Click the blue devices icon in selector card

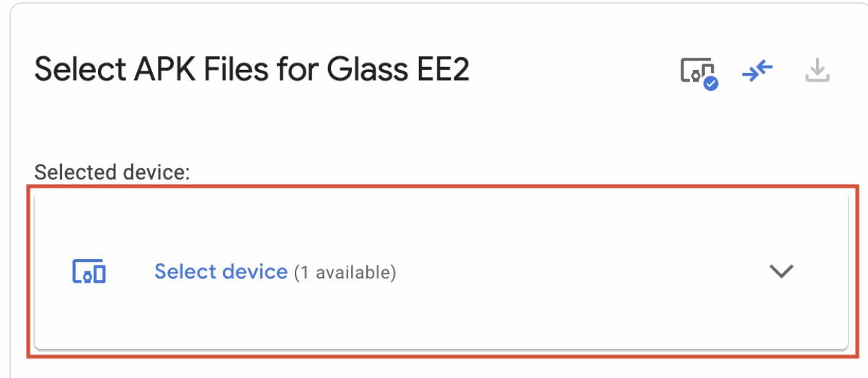click(x=89, y=272)
